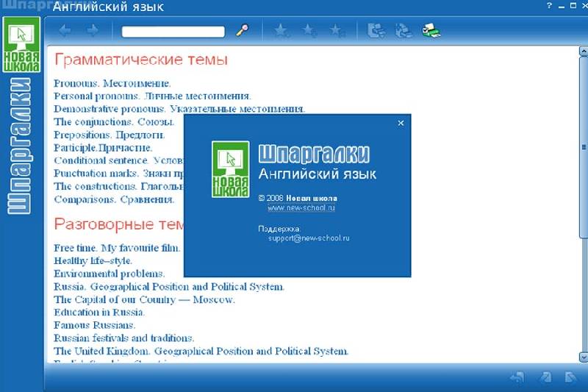Open topic The conjunctions. Союзы.
The height and width of the screenshot is (392, 588).
[114, 122]
